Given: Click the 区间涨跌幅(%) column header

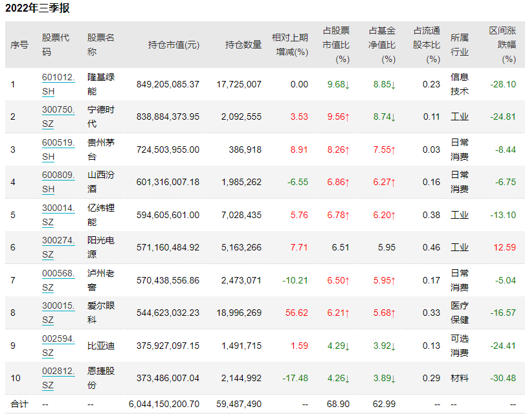Looking at the screenshot, I should (502, 45).
